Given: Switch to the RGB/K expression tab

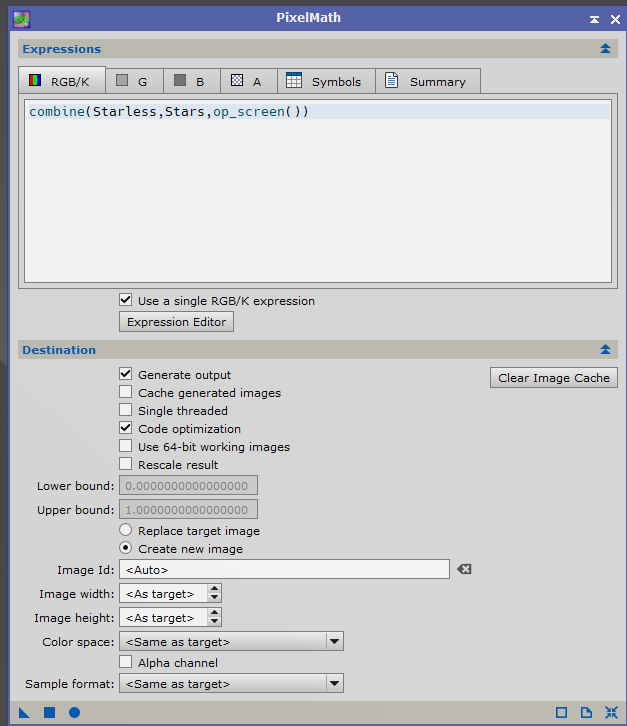Looking at the screenshot, I should 62,81.
